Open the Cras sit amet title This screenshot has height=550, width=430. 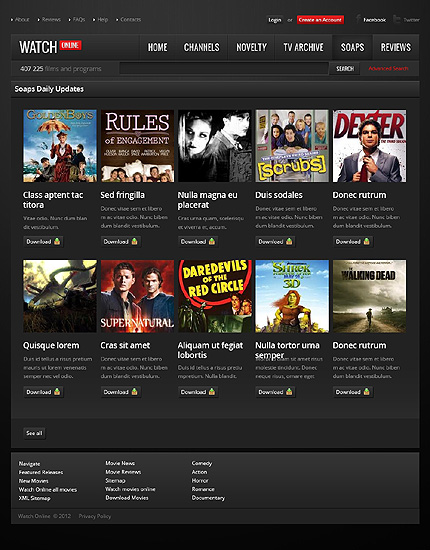[x=125, y=345]
